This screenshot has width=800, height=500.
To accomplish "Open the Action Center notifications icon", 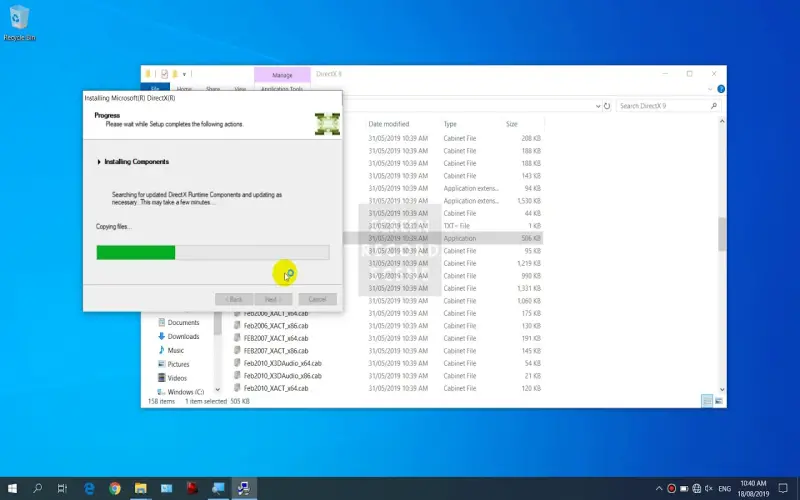I will 783,488.
